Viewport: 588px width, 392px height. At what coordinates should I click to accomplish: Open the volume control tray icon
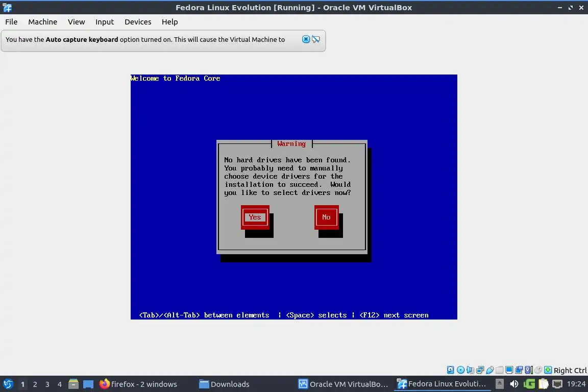point(514,384)
